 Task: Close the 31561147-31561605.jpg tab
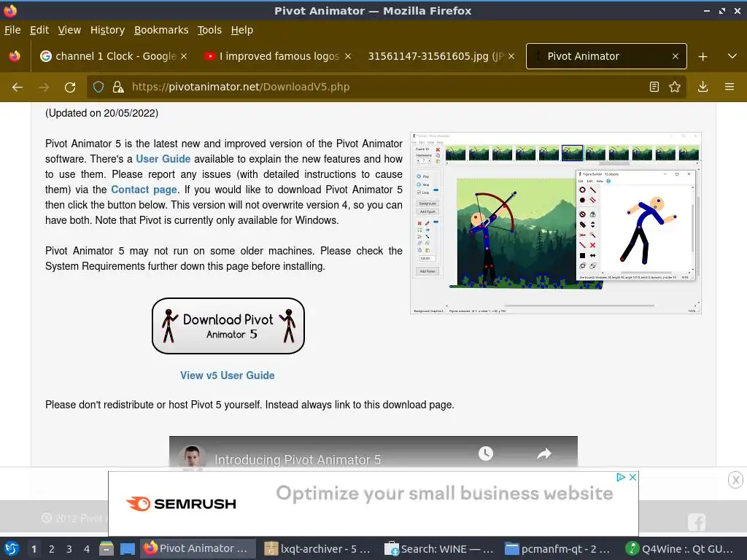pyautogui.click(x=511, y=56)
